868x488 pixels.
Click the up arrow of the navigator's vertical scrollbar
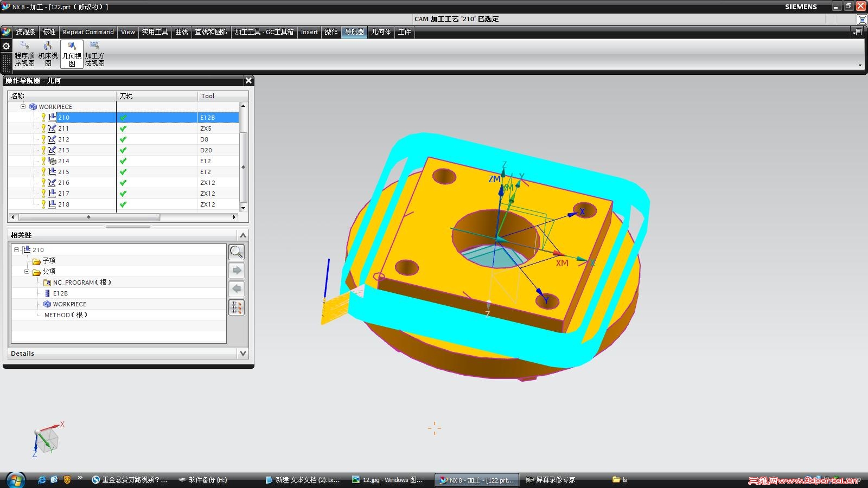tap(243, 106)
